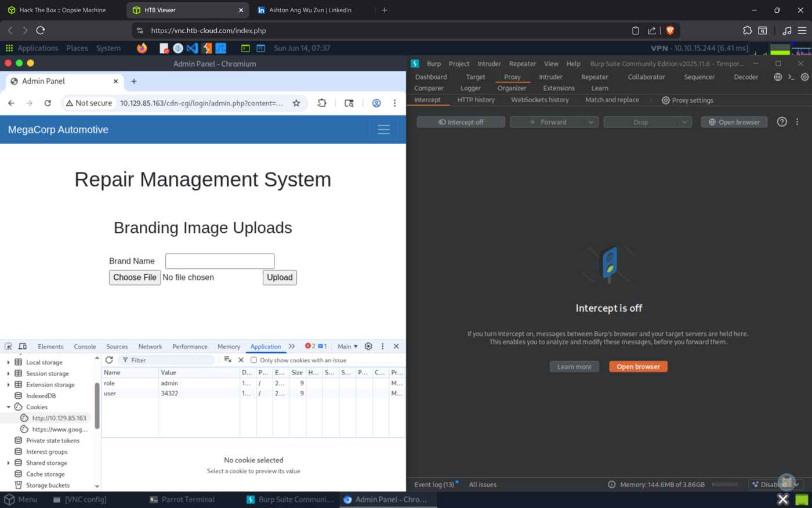The width and height of the screenshot is (812, 508).
Task: Toggle Burp AI Disabled control in status bar
Action: (x=775, y=484)
